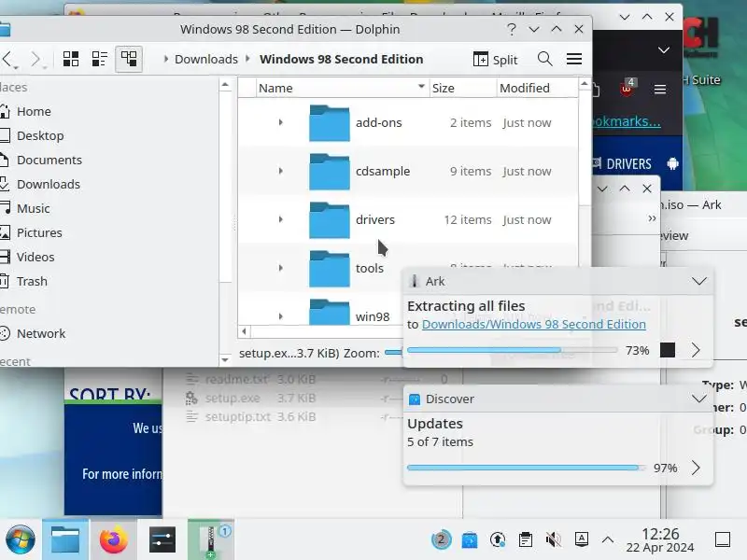747x560 pixels.
Task: Activate Ark in the taskbar
Action: pyautogui.click(x=211, y=540)
